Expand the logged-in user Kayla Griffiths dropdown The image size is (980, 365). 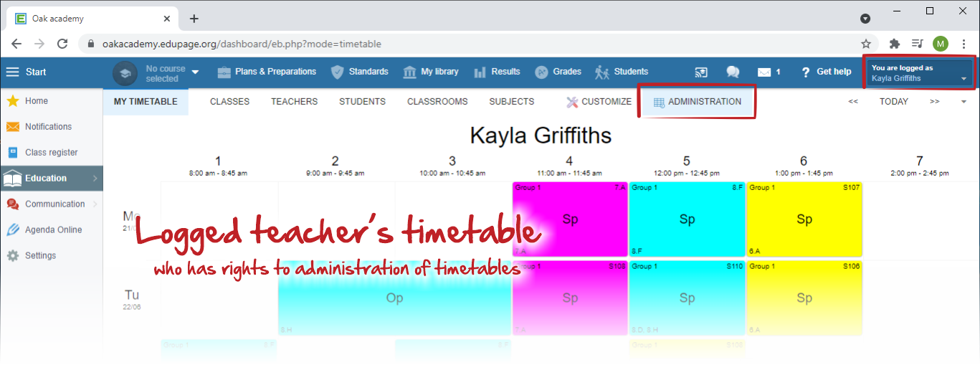[x=920, y=73]
